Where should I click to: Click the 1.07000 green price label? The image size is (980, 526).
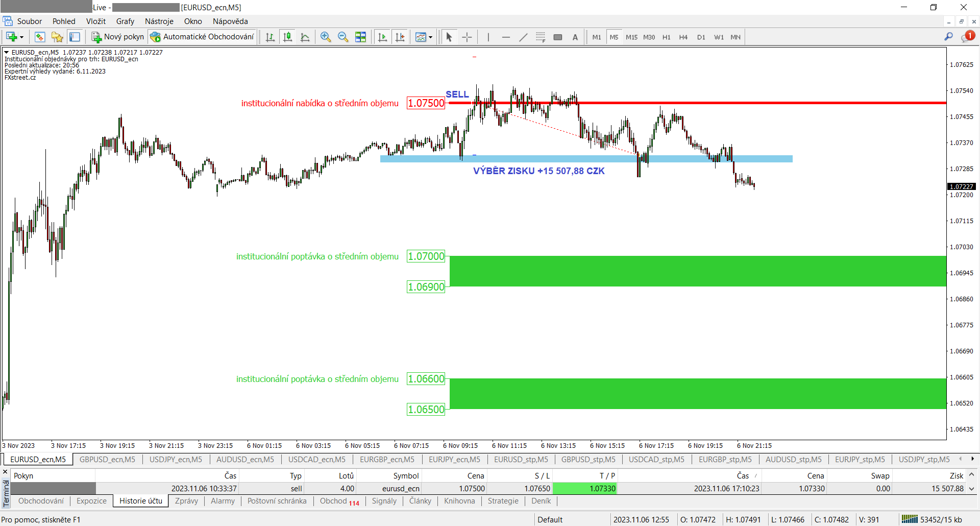426,256
